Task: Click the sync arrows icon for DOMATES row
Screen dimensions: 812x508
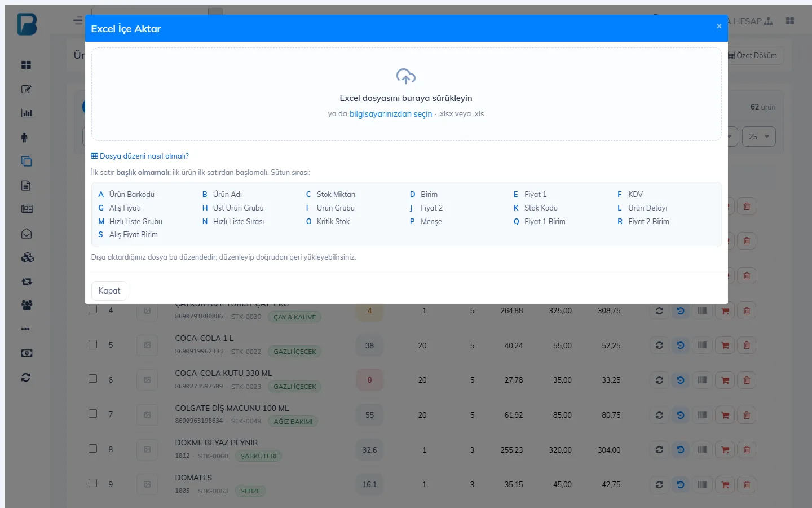Action: (x=659, y=485)
